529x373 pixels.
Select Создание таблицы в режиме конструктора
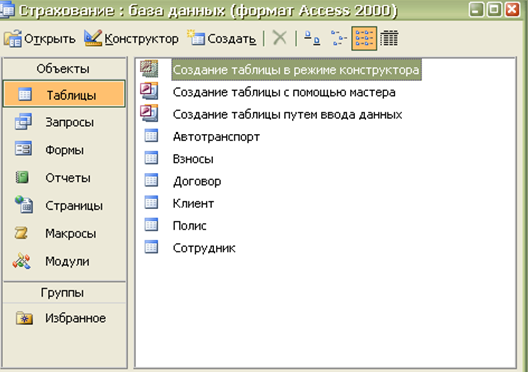[x=296, y=70]
